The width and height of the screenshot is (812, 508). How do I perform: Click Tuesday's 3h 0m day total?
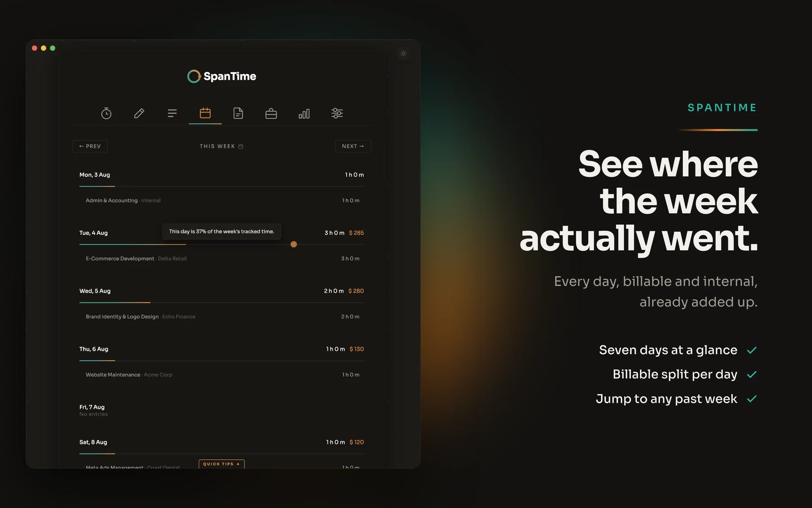[x=334, y=233]
